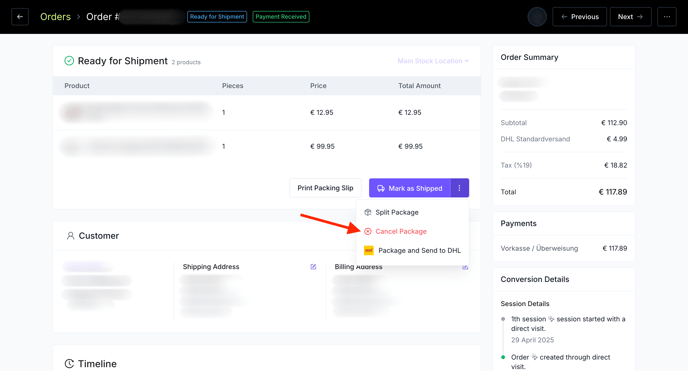Edit billing address pencil icon

pos(465,267)
